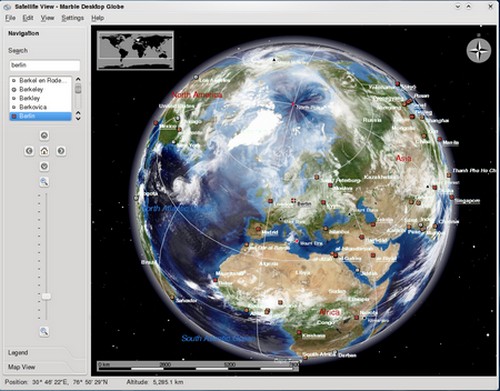Click the overview world map thumbnail
500x391 pixels.
[x=135, y=50]
